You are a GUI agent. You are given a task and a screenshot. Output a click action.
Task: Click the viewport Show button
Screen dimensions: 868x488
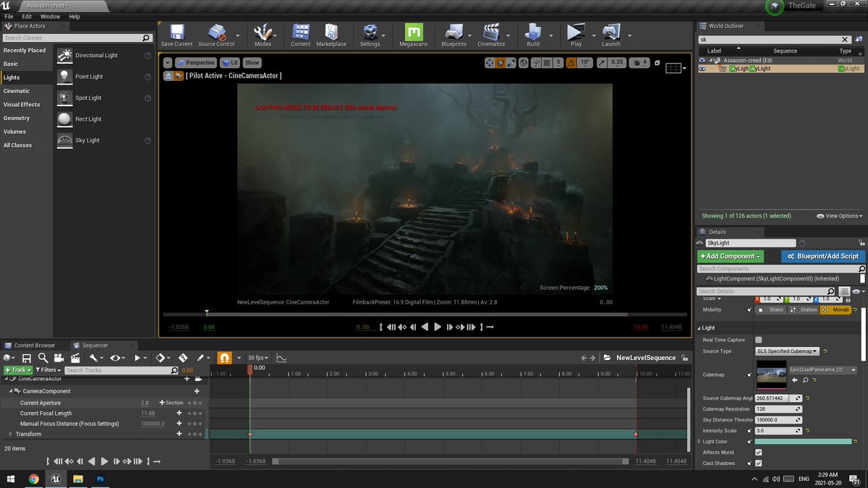[252, 63]
